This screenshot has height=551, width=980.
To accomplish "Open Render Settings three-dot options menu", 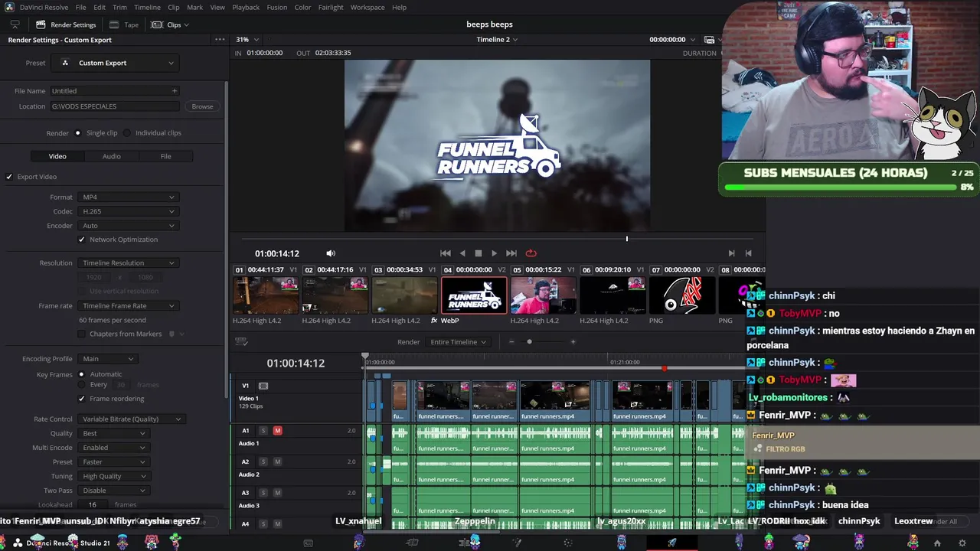I will point(220,40).
